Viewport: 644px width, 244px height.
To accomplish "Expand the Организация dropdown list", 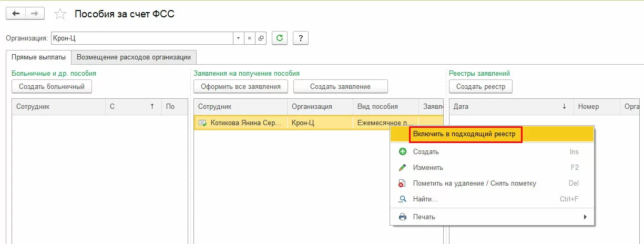I will 239,38.
